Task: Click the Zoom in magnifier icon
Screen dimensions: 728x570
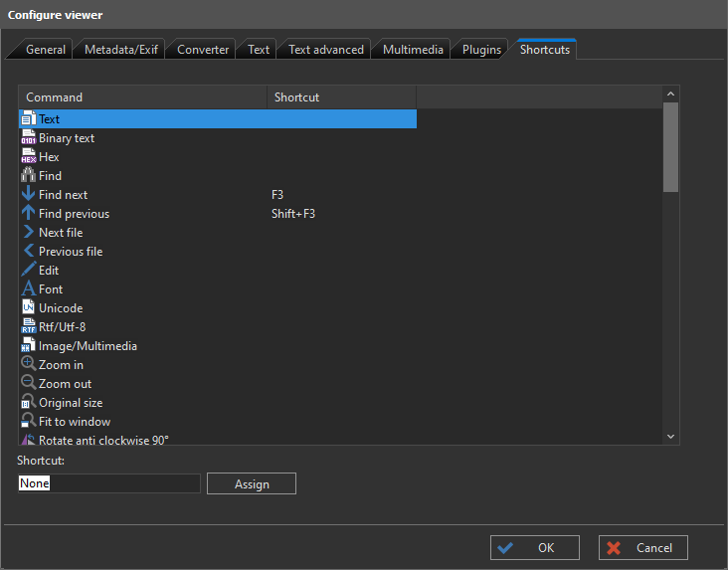Action: click(x=28, y=365)
